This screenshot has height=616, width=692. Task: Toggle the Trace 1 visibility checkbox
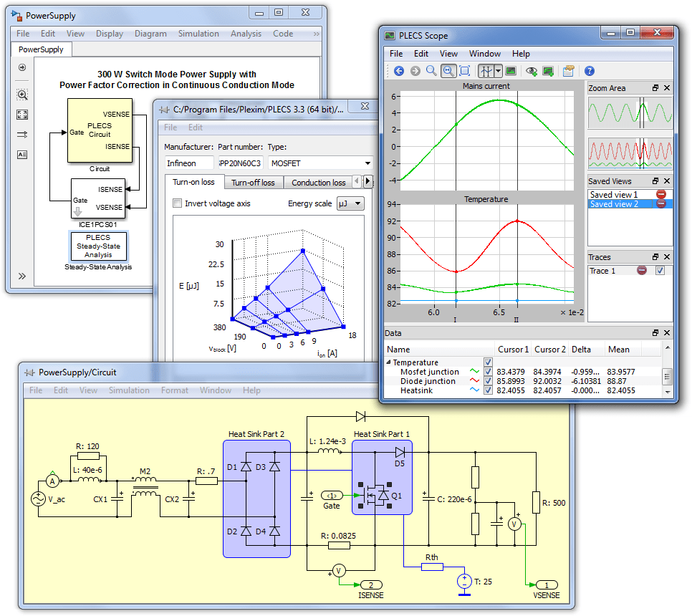point(660,271)
